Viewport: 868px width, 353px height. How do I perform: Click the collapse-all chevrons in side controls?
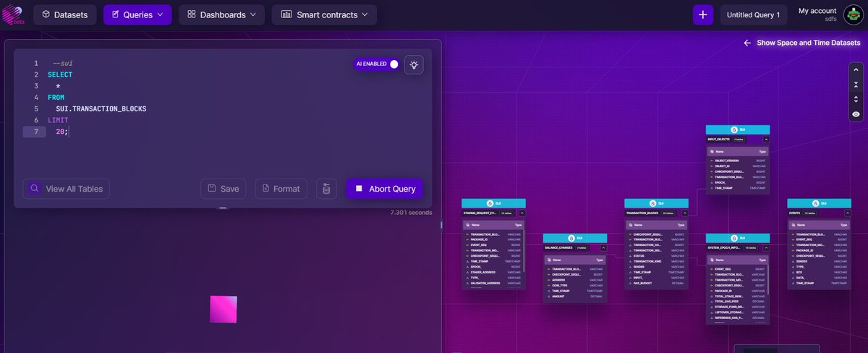coord(856,85)
